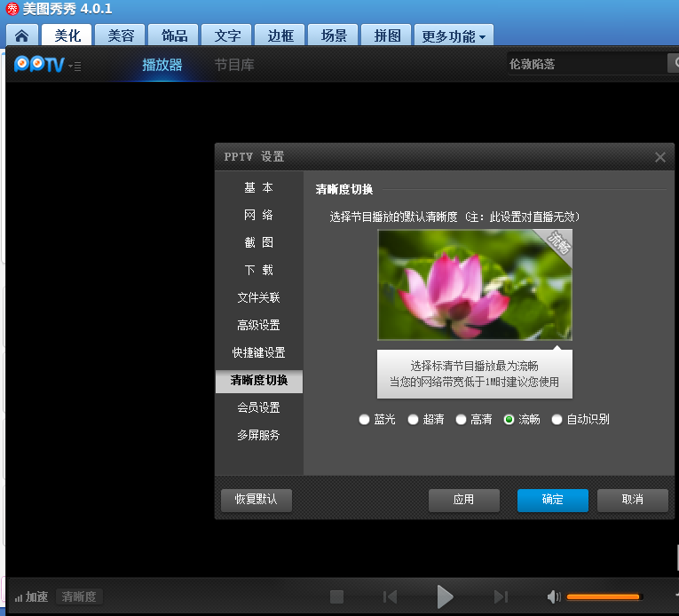Viewport: 679px width, 616px height.
Task: Click the 流畅 description tooltip box
Action: click(x=475, y=374)
